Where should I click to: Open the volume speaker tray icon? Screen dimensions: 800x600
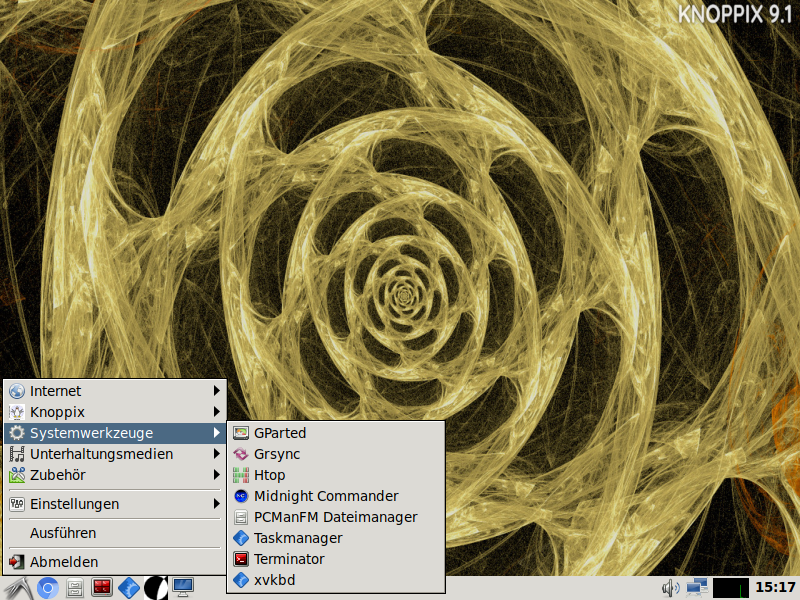(x=670, y=588)
